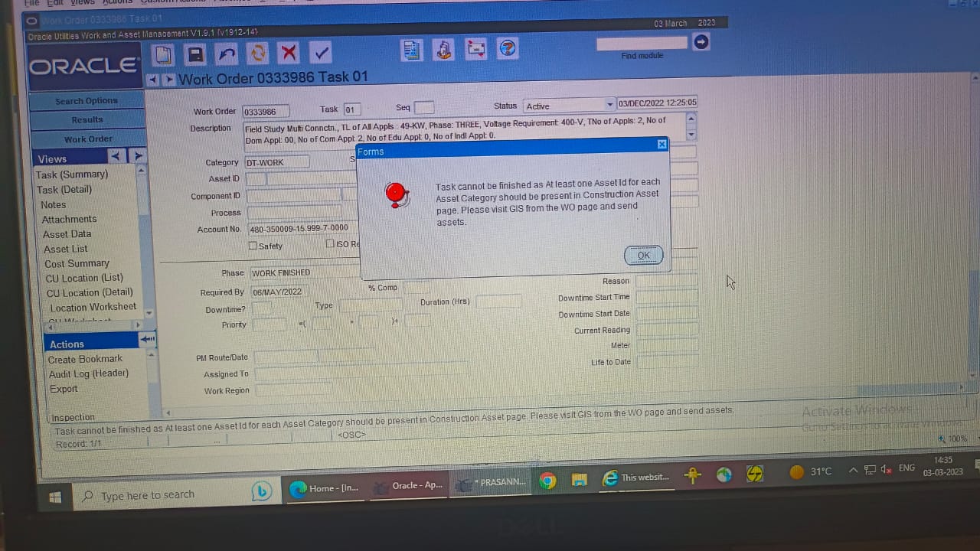Show hidden tray icons chevron
The width and height of the screenshot is (980, 551).
[x=853, y=470]
